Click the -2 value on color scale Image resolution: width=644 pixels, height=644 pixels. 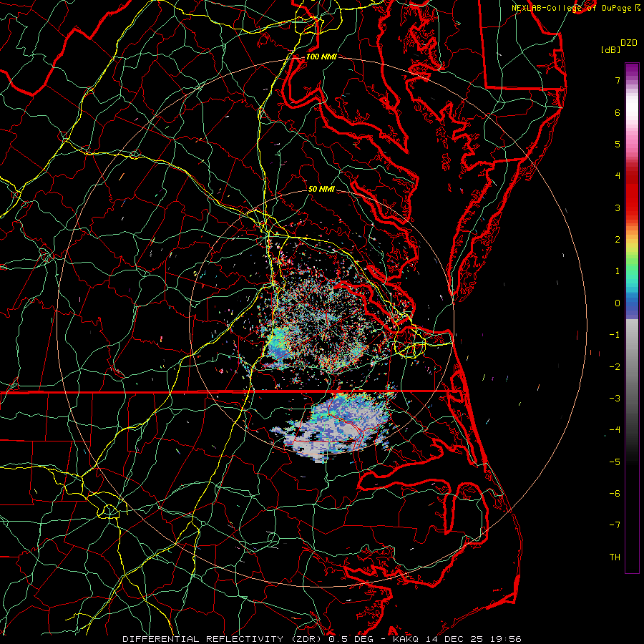615,366
